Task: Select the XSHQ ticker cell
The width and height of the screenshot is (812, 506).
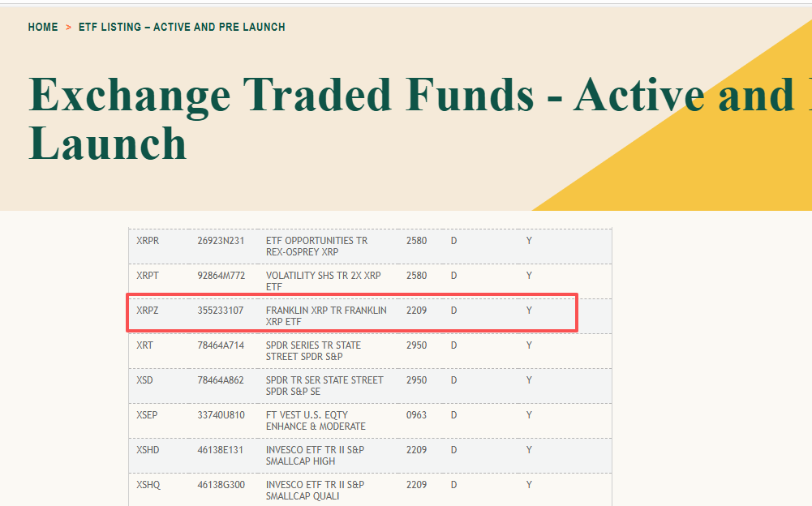Action: tap(148, 485)
